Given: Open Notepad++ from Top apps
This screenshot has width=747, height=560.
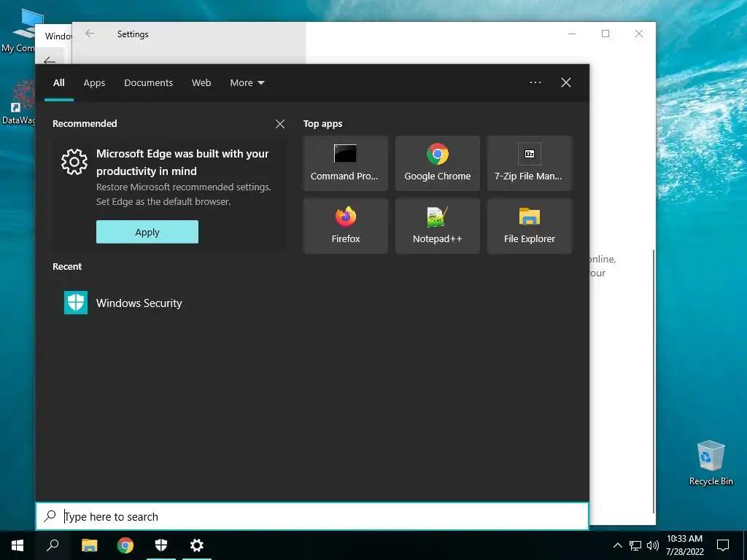Looking at the screenshot, I should pos(438,226).
